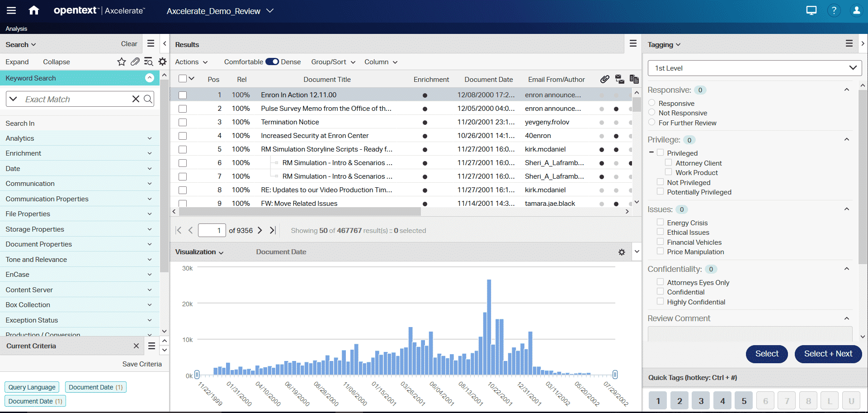868x413 pixels.
Task: Click the Select + Next button
Action: pyautogui.click(x=828, y=354)
